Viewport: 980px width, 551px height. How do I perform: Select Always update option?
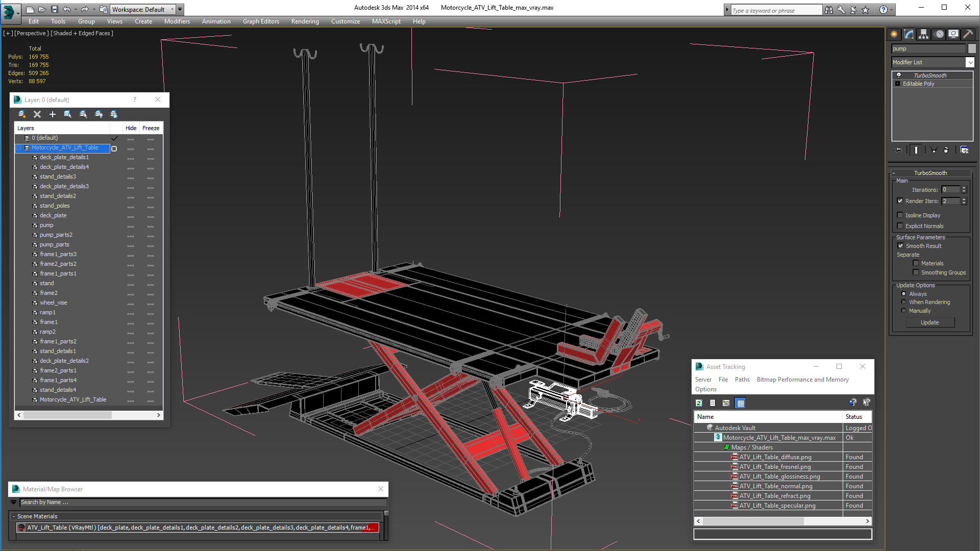pyautogui.click(x=903, y=294)
